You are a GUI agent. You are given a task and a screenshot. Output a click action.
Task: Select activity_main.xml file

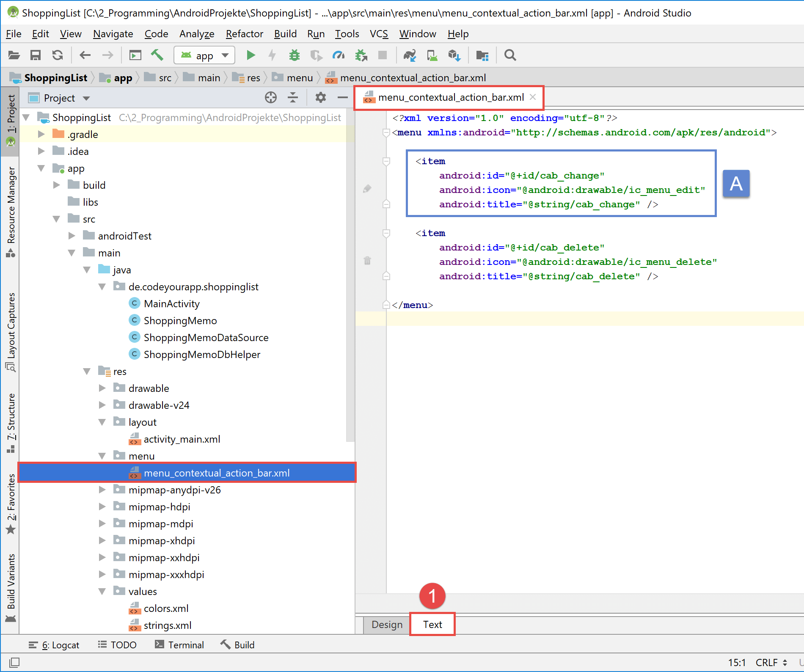tap(182, 439)
